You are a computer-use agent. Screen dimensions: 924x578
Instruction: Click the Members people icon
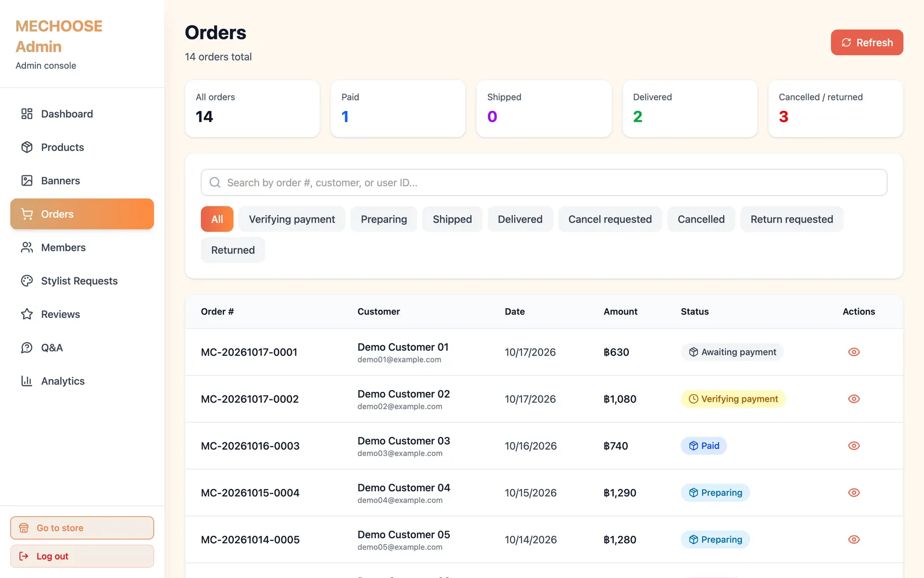pos(27,247)
